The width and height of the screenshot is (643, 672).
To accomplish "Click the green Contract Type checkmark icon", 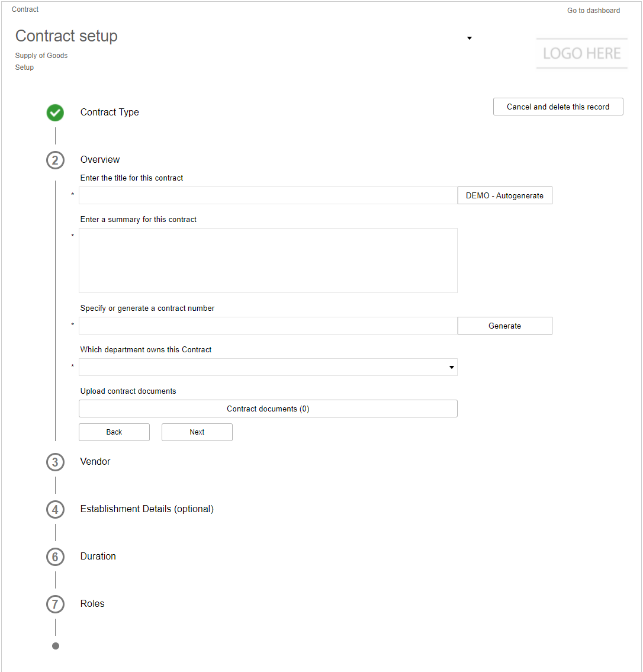I will click(x=55, y=112).
